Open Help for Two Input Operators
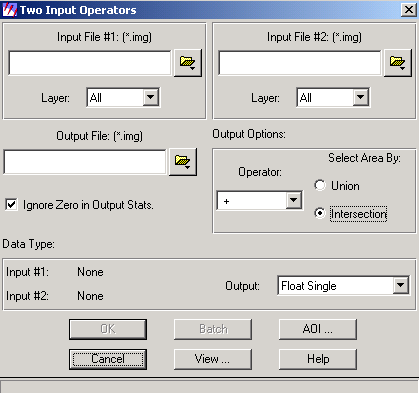Screen dimensions: 419x393 (318, 359)
